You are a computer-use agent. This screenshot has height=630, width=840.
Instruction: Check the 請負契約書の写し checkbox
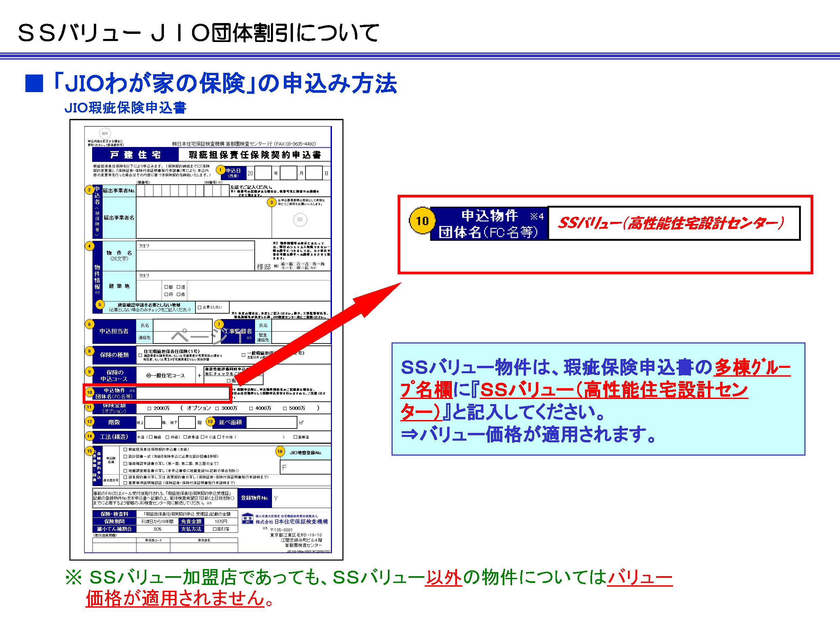pyautogui.click(x=125, y=477)
